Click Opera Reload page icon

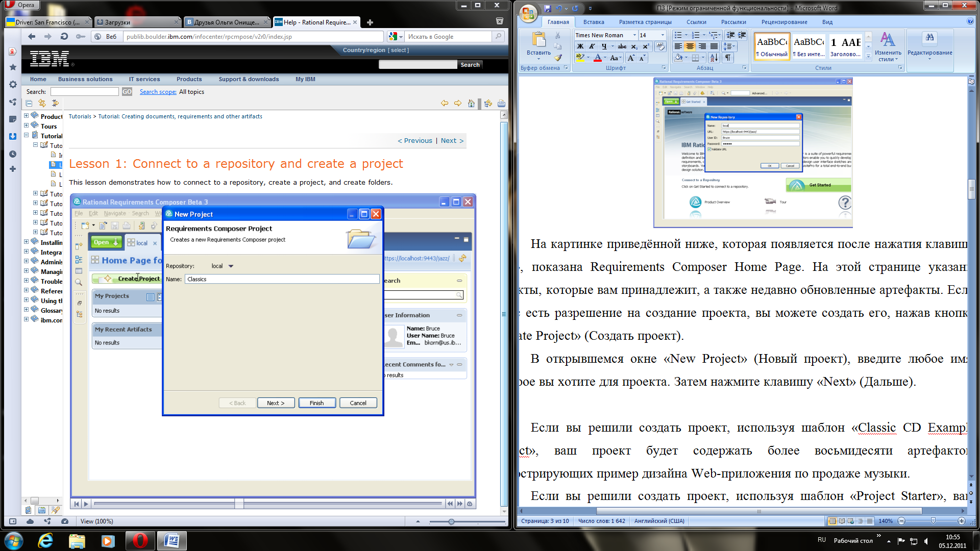click(64, 36)
